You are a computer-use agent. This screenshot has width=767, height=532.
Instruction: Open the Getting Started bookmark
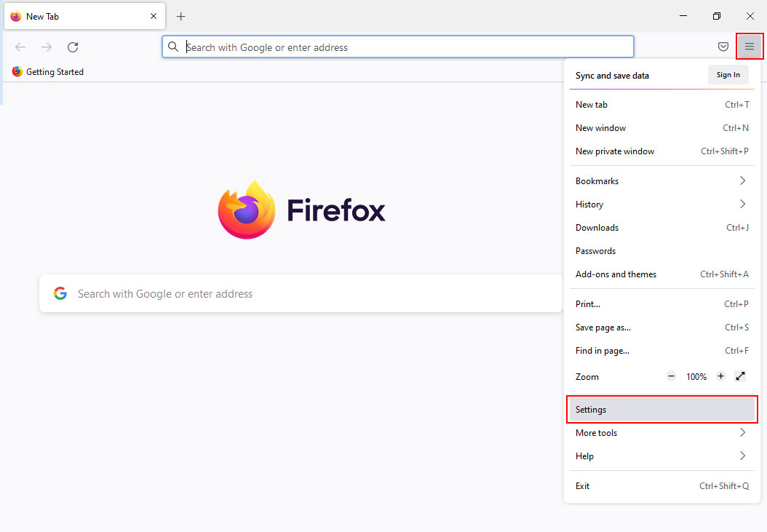48,72
